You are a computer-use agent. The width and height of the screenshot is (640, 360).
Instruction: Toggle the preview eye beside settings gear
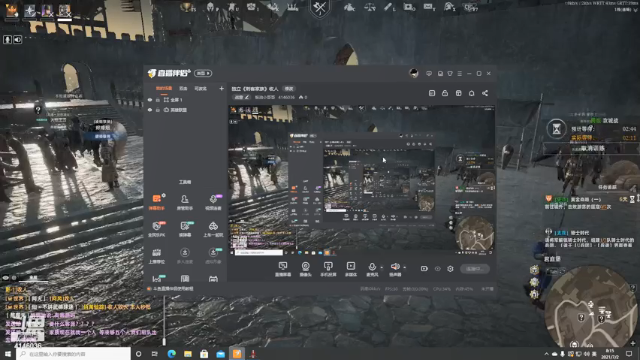coord(438,269)
